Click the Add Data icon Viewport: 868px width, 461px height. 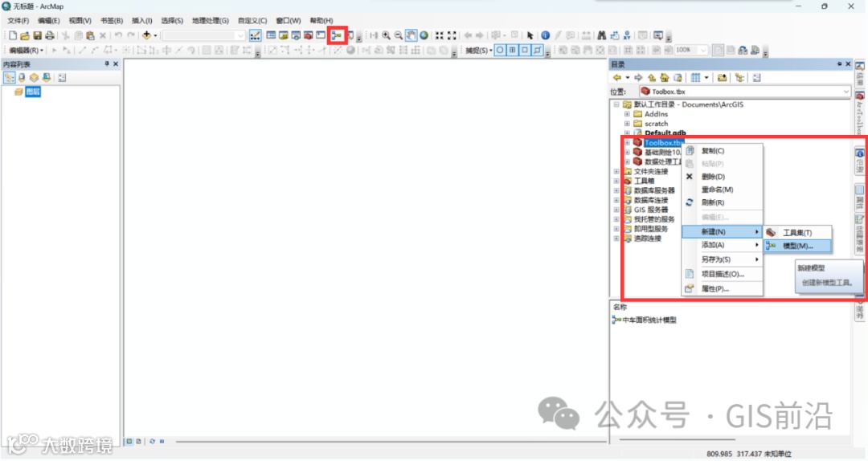coord(146,35)
